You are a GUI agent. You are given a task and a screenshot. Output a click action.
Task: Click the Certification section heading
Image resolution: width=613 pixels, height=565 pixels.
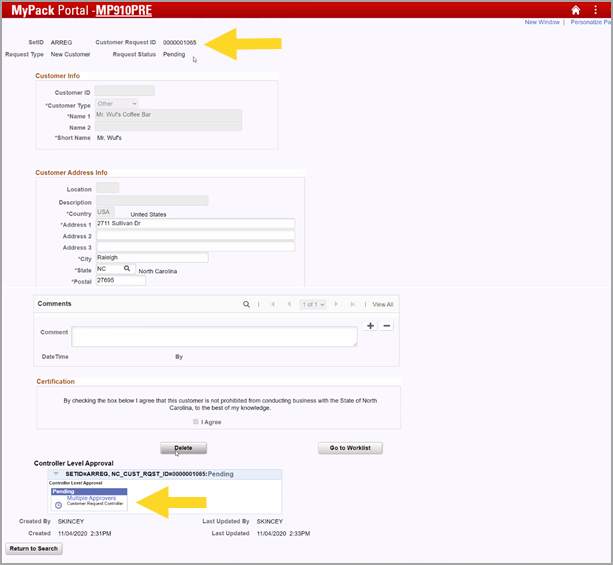coord(56,381)
